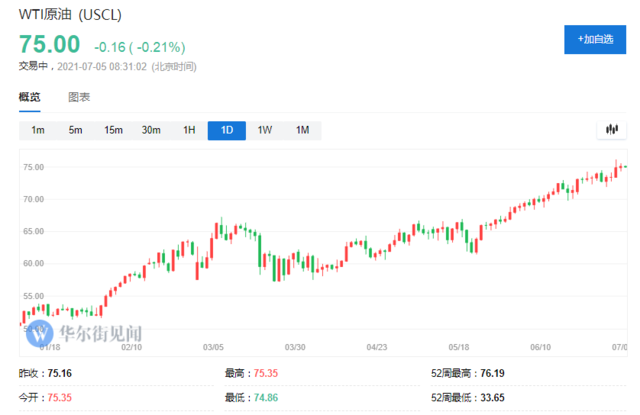Image resolution: width=640 pixels, height=415 pixels.
Task: Choose the 30m interval
Action: (151, 130)
